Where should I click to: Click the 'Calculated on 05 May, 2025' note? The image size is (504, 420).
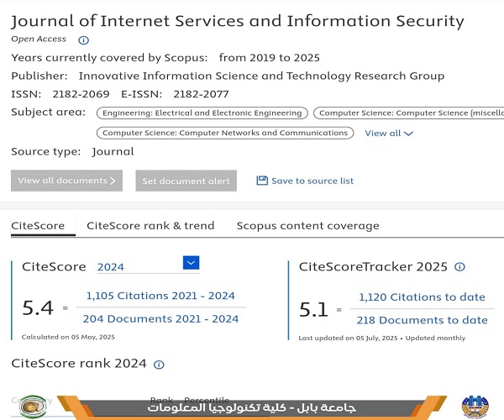[68, 337]
